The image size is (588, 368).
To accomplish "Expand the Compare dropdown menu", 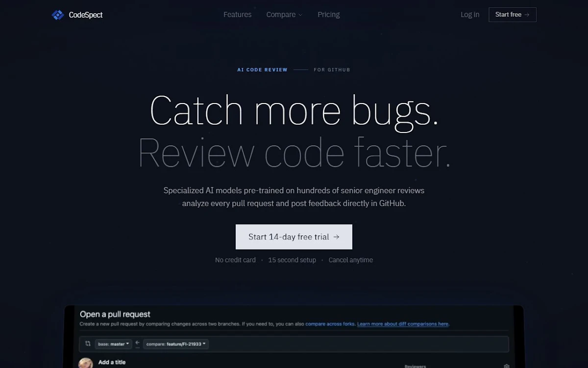I will (284, 15).
